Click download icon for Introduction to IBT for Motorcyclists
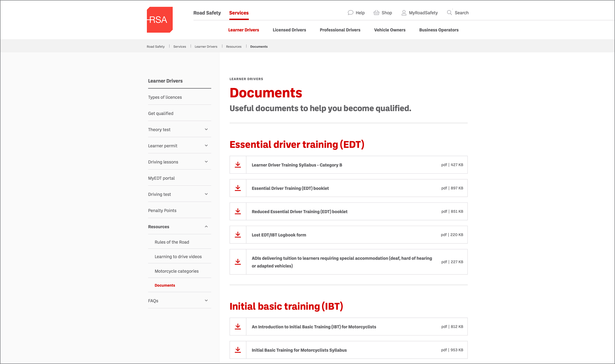615x364 pixels. coord(238,327)
